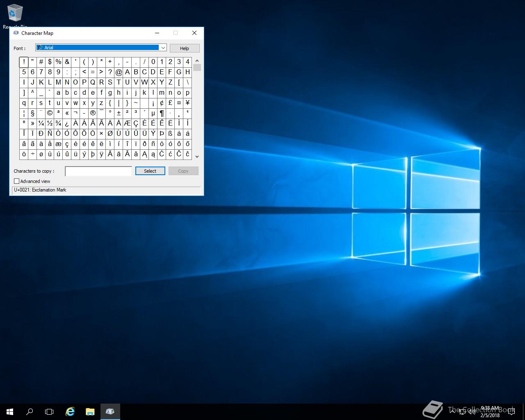
Task: Select the one-quarter ¼ character cell
Action: [41, 123]
